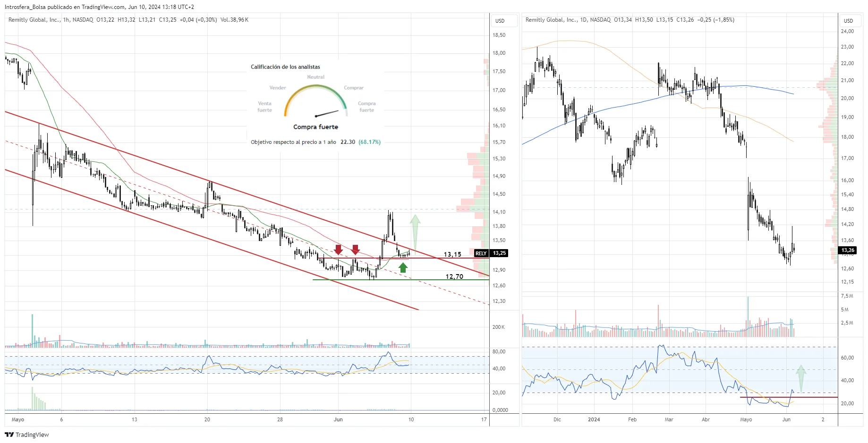Click the analyst rating gauge needle
Viewport: 868px width, 443px height.
tap(327, 113)
